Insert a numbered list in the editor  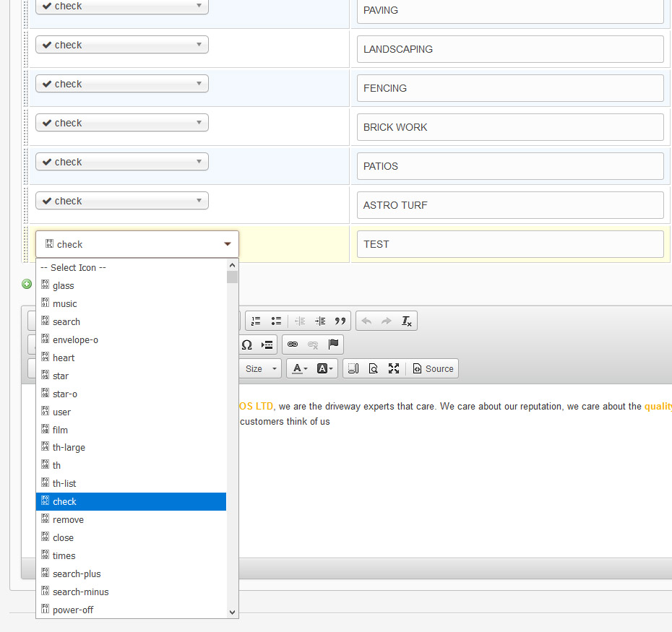click(256, 321)
